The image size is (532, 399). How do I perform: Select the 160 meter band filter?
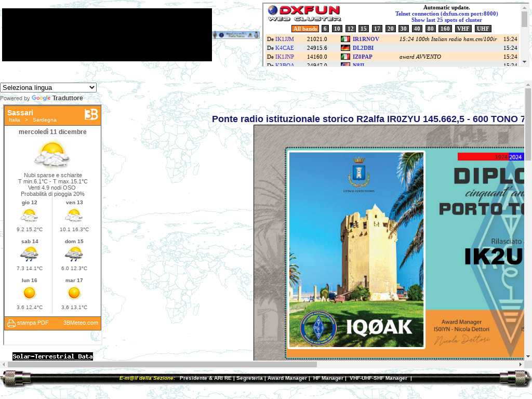pos(445,29)
